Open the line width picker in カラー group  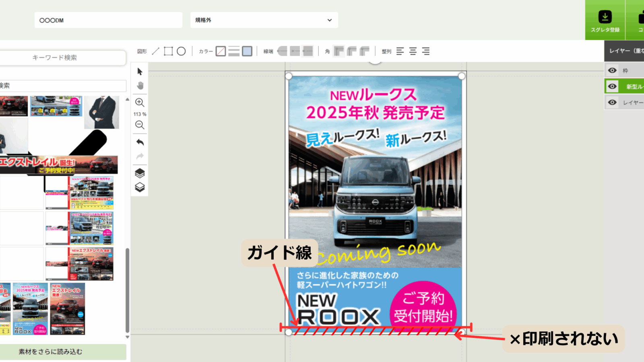[x=234, y=51]
